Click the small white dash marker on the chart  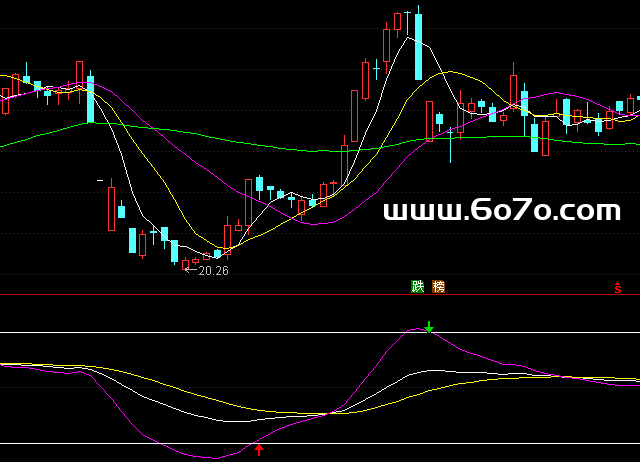(x=100, y=179)
